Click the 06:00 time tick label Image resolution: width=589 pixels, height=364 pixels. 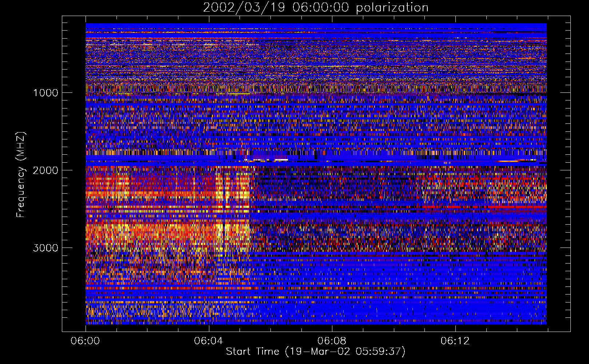point(86,341)
